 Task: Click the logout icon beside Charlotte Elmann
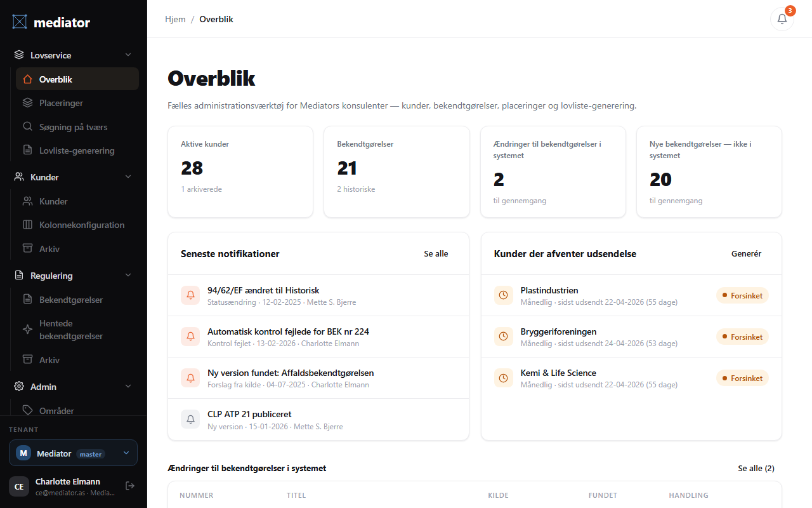pos(130,486)
